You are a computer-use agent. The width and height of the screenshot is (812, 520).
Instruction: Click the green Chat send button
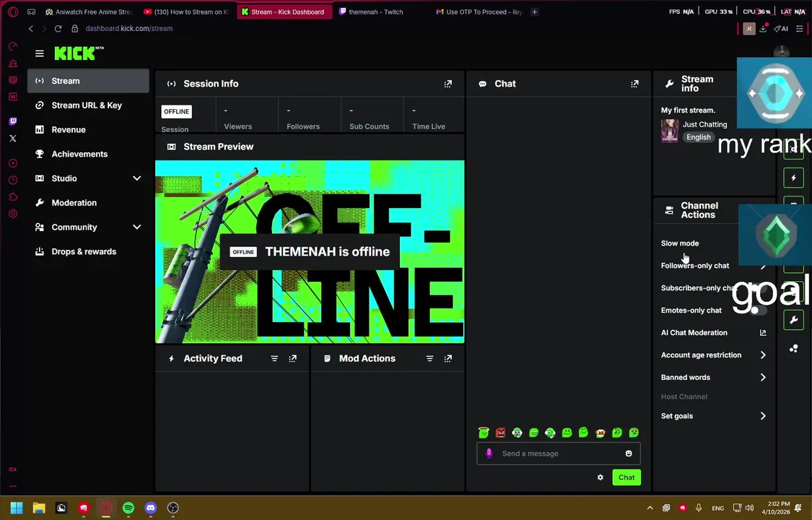(x=627, y=477)
